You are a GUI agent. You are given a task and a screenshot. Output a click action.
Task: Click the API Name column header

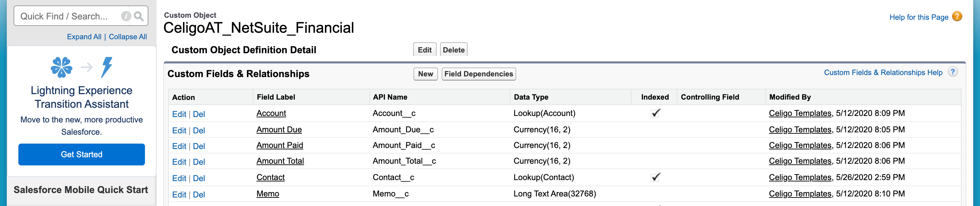pyautogui.click(x=390, y=97)
